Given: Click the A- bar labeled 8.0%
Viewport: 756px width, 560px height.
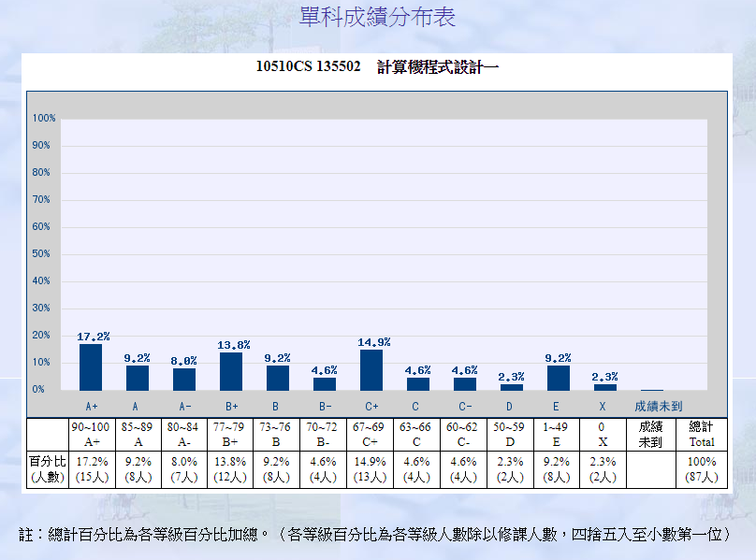Looking at the screenshot, I should click(184, 379).
